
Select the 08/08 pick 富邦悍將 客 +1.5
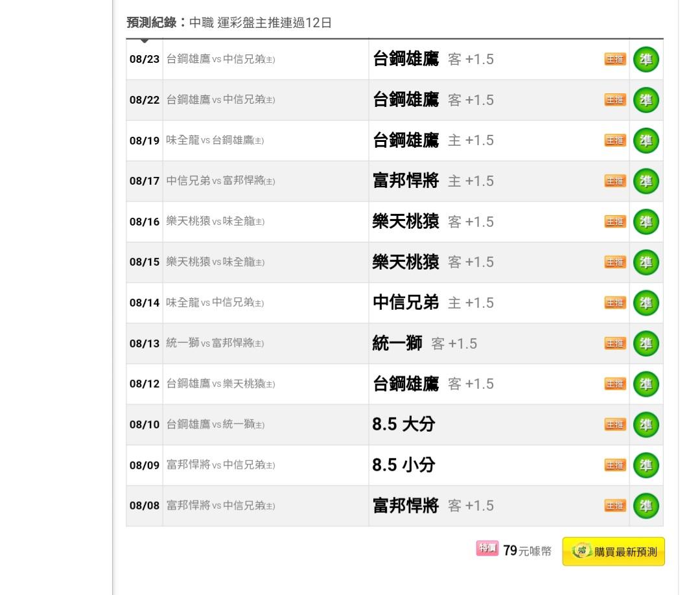click(433, 506)
